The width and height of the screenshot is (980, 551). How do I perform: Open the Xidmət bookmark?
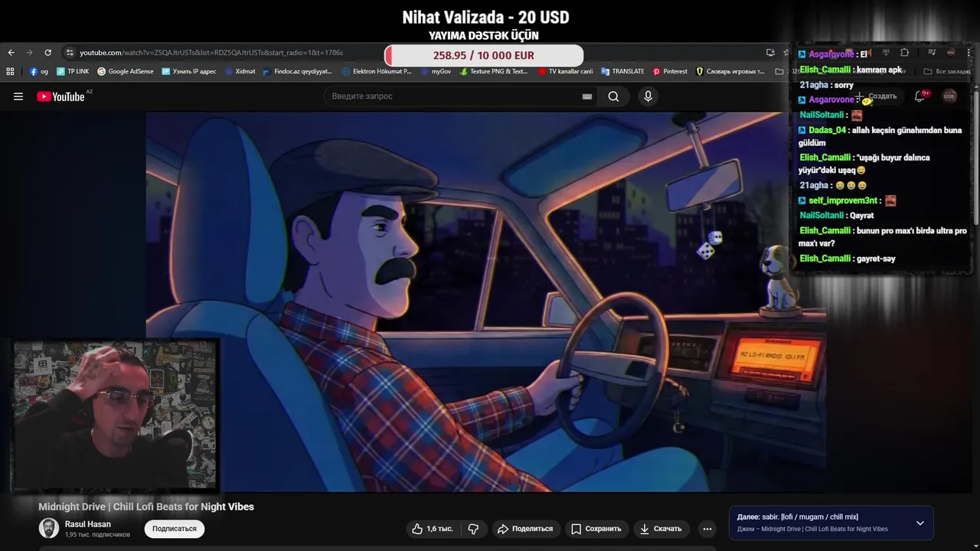click(x=240, y=71)
